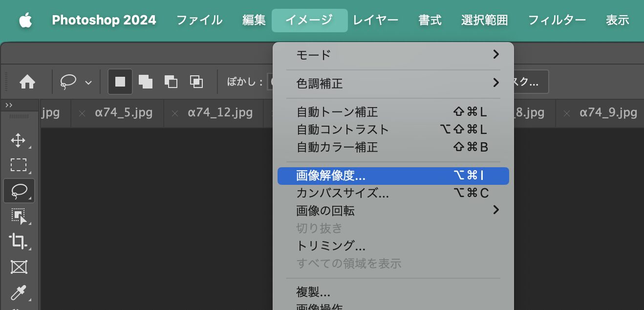644x310 pixels.
Task: Close the α74_12.jpg document tab
Action: click(x=175, y=113)
